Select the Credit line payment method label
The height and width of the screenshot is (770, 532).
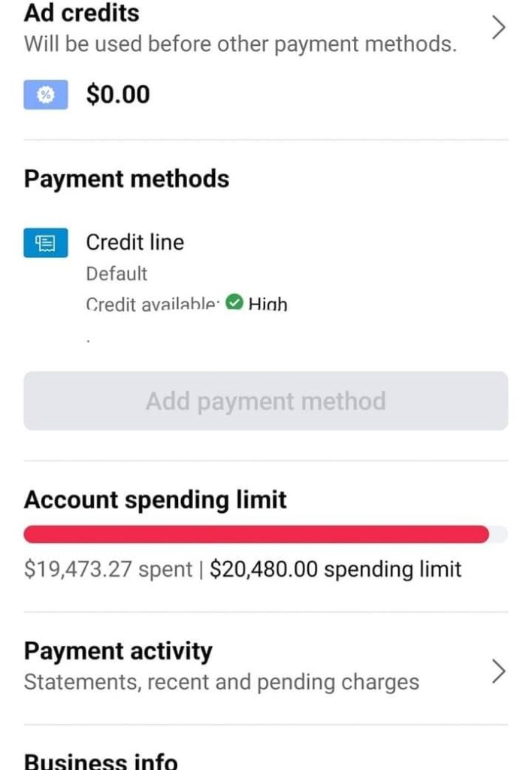coord(135,242)
